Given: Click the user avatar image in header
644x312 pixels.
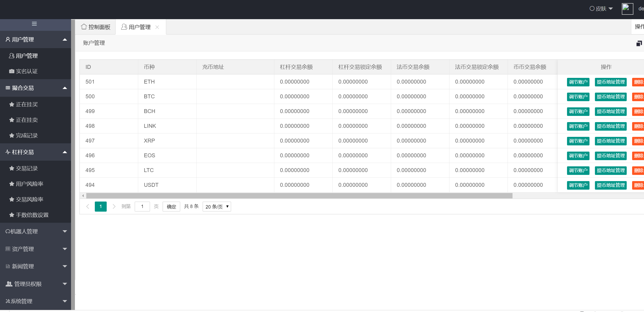Looking at the screenshot, I should tap(627, 9).
